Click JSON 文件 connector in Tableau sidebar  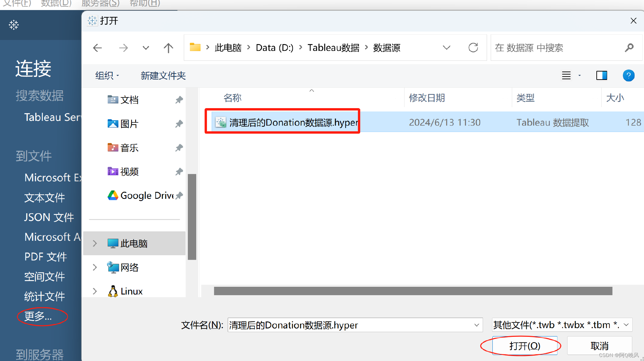(x=49, y=217)
